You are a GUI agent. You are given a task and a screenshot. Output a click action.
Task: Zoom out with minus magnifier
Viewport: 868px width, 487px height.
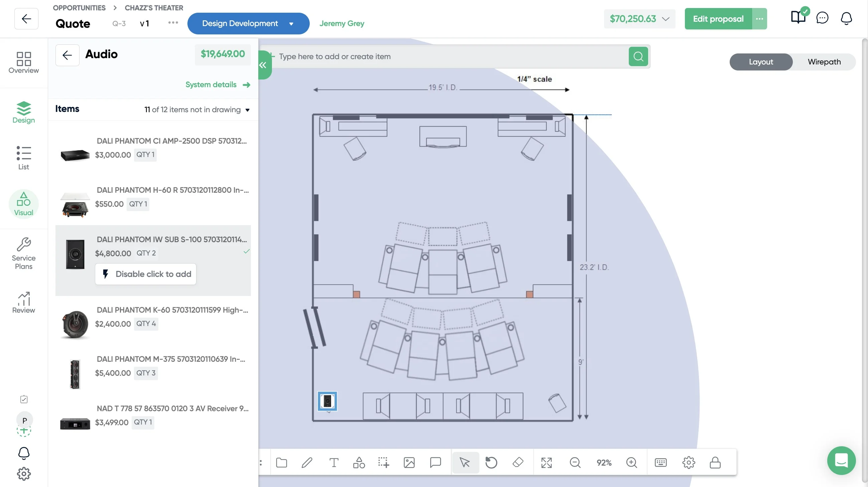(x=575, y=463)
